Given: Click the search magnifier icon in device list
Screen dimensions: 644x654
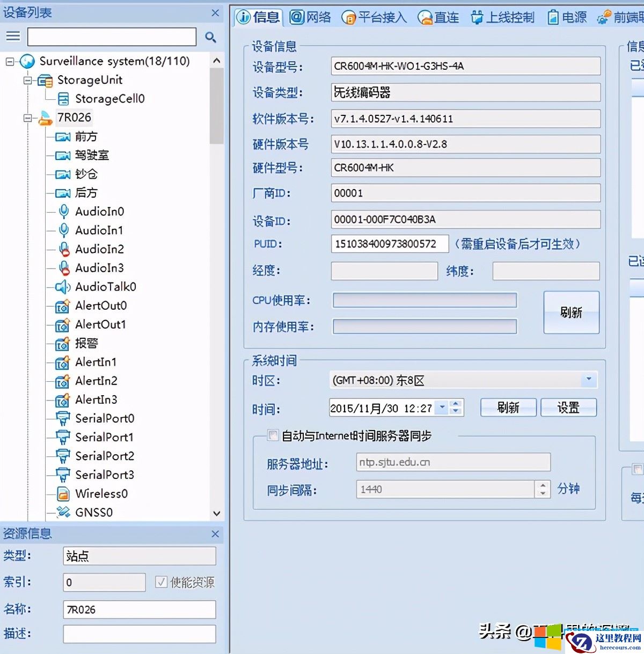Looking at the screenshot, I should coord(210,37).
